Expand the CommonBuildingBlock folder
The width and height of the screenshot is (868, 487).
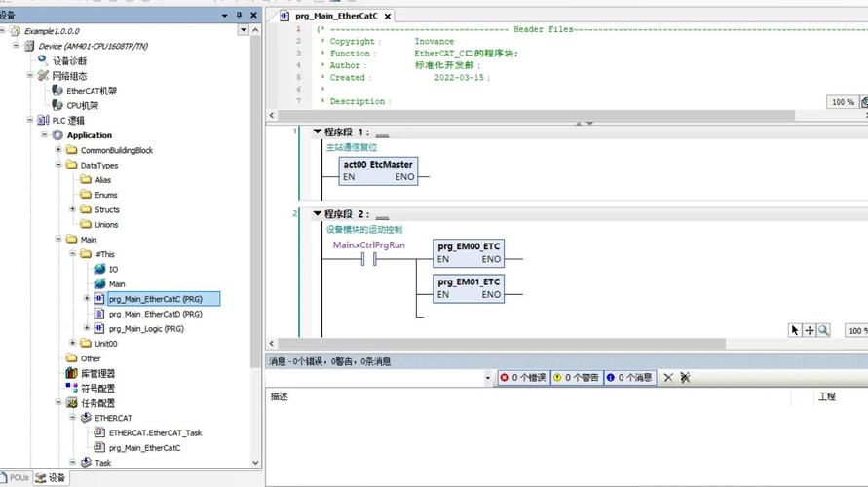[58, 150]
